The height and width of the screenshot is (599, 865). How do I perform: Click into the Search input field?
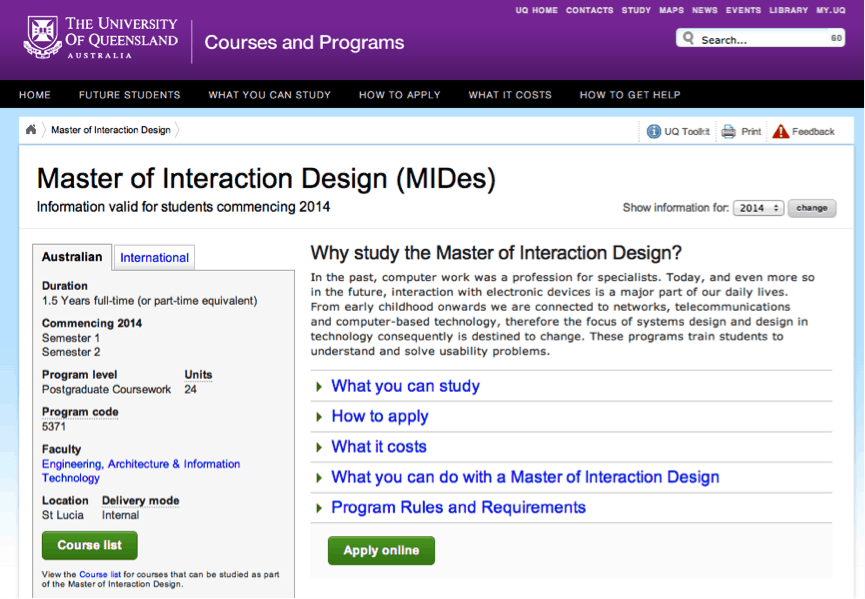pos(761,39)
